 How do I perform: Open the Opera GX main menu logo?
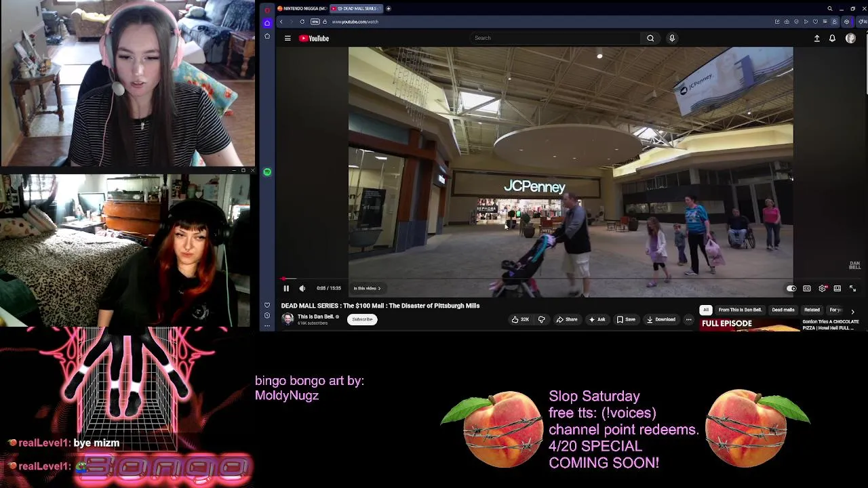[x=267, y=9]
